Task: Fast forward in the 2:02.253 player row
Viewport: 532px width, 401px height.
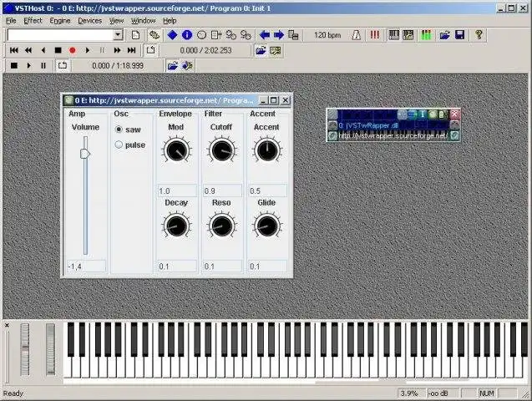Action: click(x=117, y=50)
